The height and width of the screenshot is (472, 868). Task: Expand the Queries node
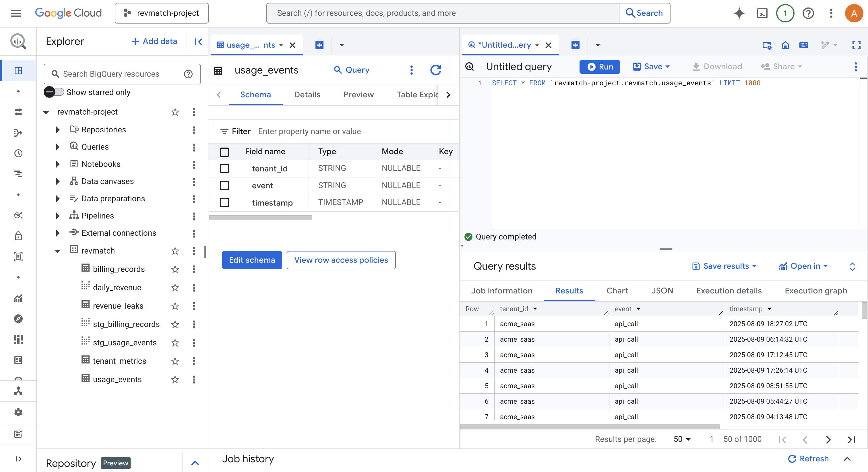pos(58,147)
